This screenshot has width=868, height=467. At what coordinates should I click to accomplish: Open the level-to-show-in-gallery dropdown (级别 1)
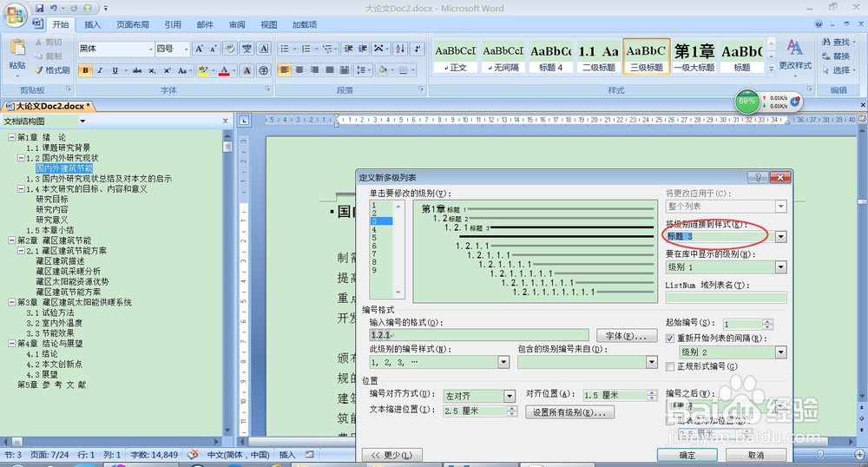[780, 267]
